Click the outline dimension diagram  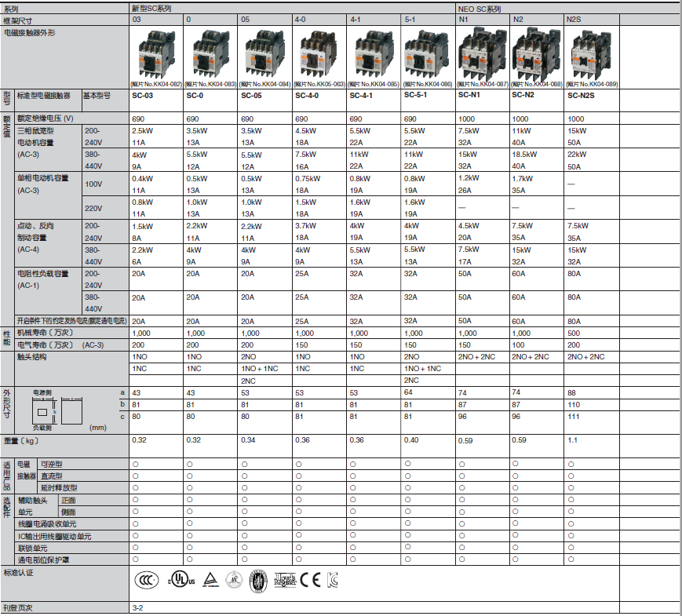[x=57, y=410]
